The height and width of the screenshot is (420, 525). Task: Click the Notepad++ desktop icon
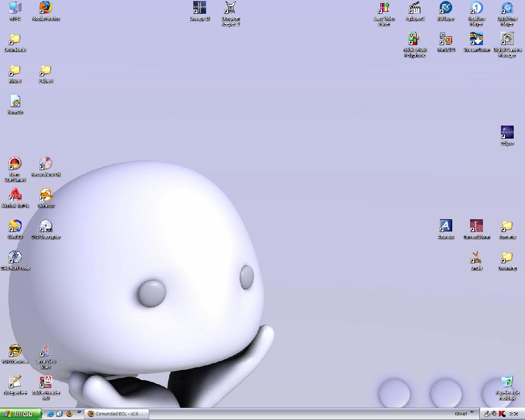coord(15,382)
